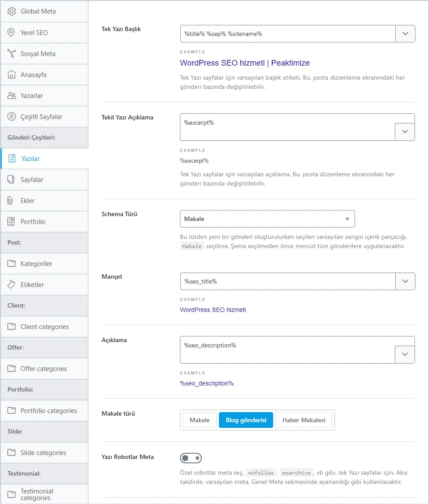Click the Yerel SEO map pin icon

(x=11, y=32)
